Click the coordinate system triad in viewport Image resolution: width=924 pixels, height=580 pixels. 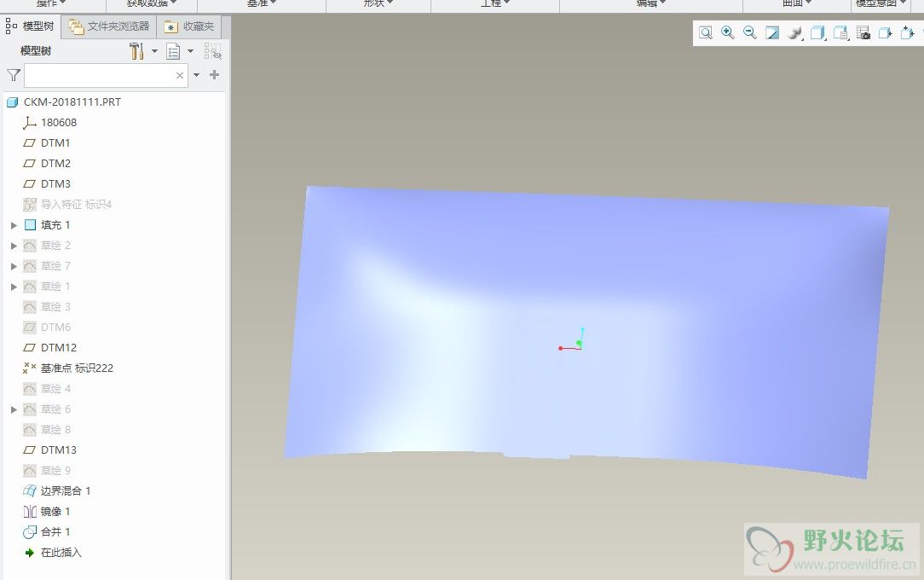pos(572,340)
